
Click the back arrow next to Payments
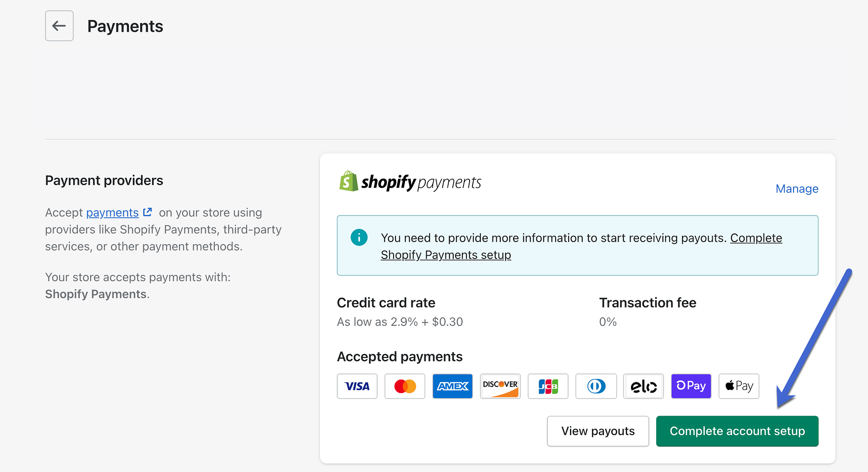[x=59, y=26]
